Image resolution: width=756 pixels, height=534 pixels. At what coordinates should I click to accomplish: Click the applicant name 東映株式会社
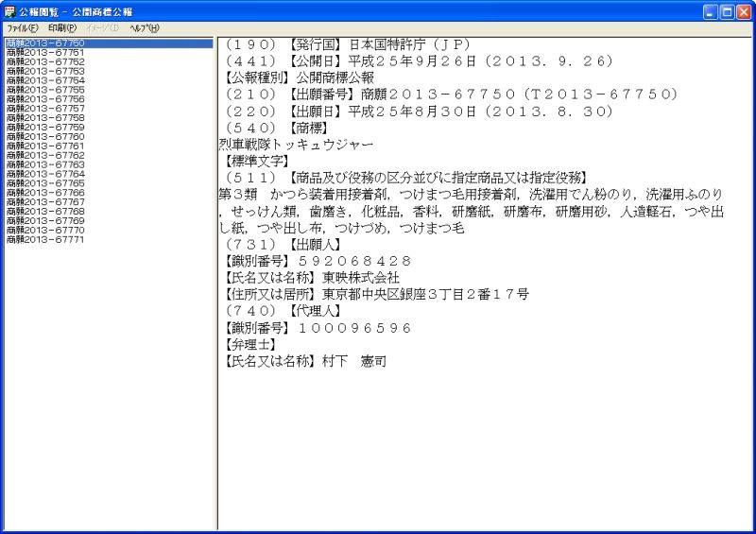click(x=361, y=278)
